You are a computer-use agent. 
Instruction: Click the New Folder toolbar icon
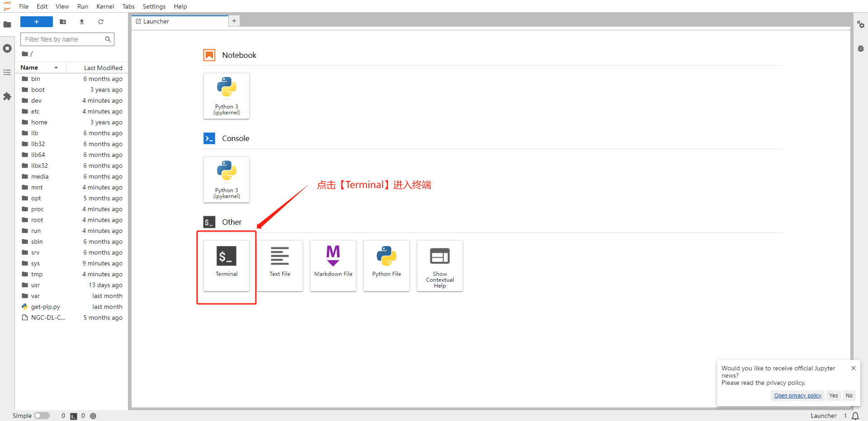click(x=63, y=22)
